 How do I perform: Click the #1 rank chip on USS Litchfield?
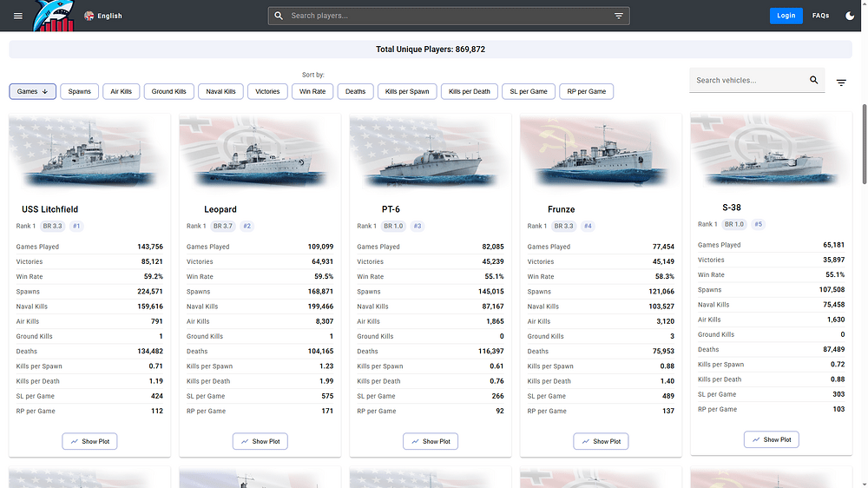pos(76,226)
